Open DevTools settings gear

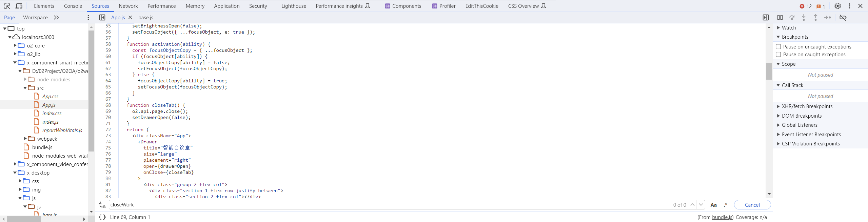pos(837,6)
